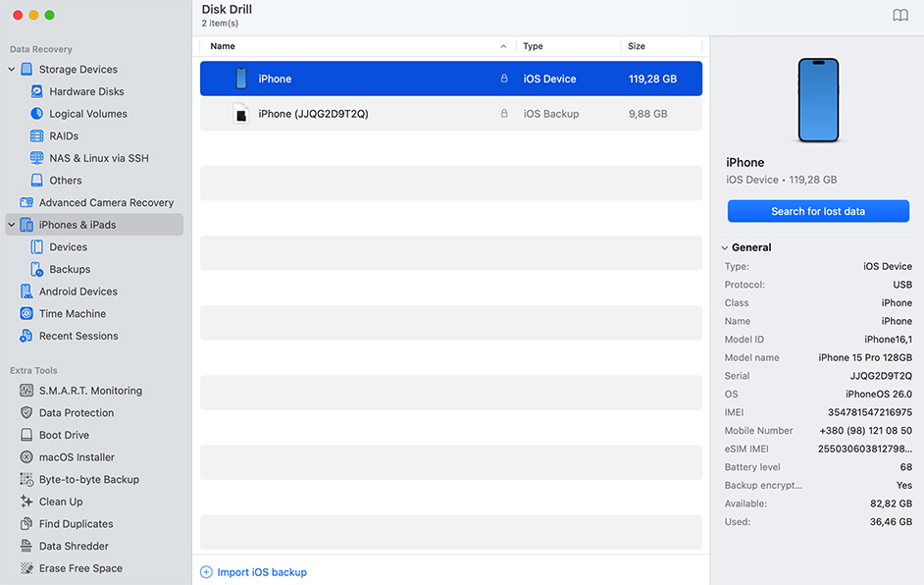
Task: Sort by the Name column header
Action: [x=223, y=46]
